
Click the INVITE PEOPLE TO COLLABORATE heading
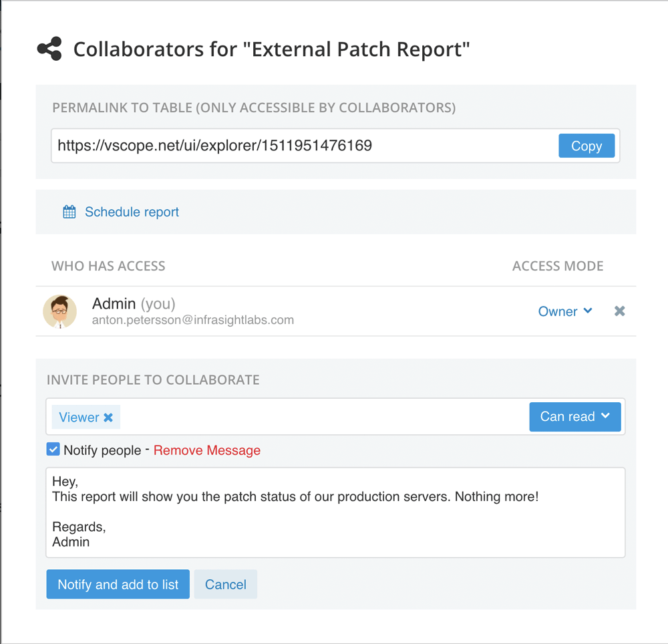point(153,380)
